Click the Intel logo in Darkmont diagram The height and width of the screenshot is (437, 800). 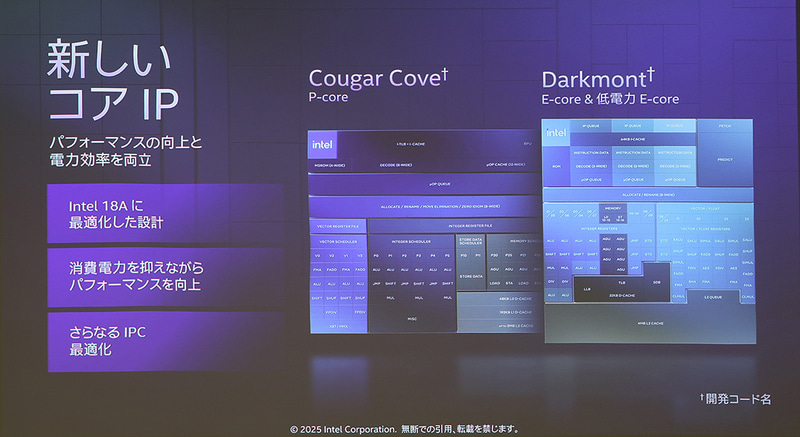coord(556,133)
